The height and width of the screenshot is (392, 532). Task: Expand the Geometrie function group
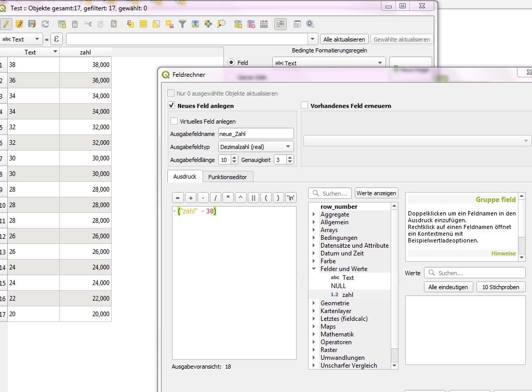click(314, 303)
